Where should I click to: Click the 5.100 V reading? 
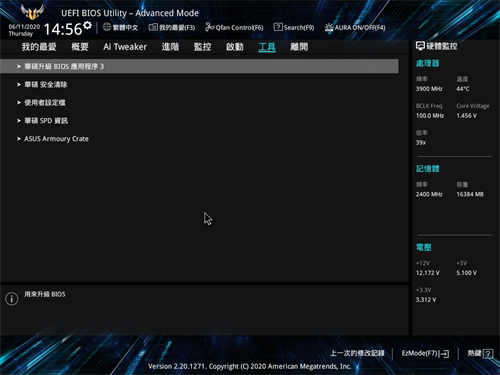coord(466,273)
